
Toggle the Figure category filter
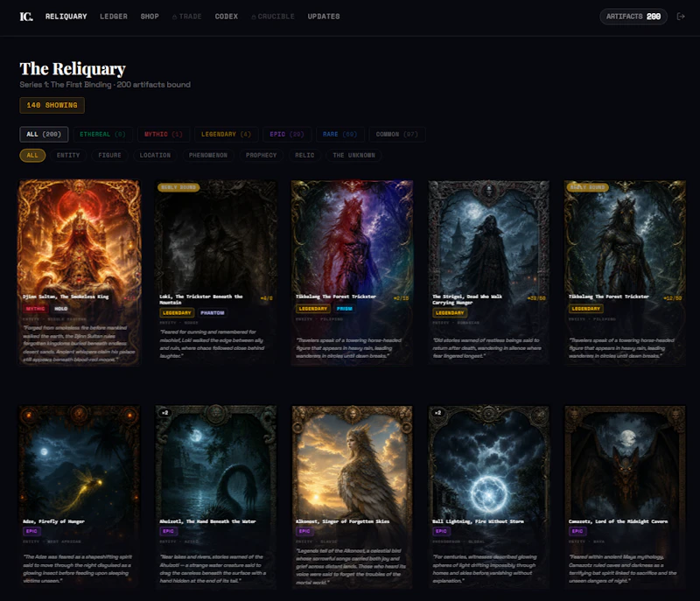tap(110, 155)
